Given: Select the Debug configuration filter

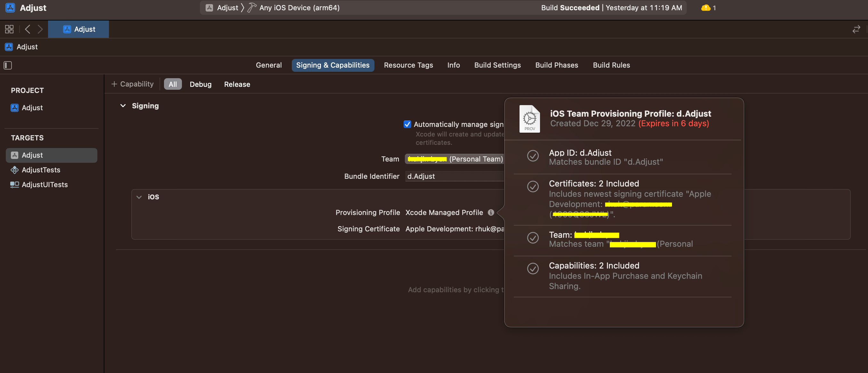Looking at the screenshot, I should [200, 84].
